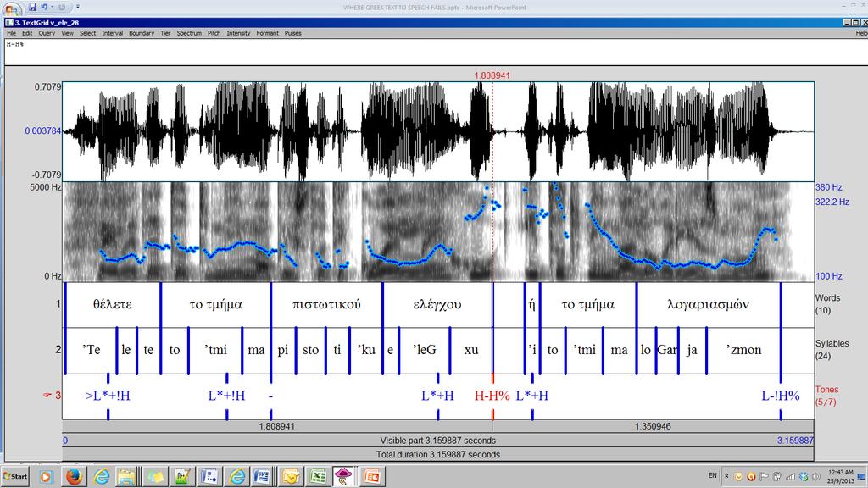Open the Boundary menu

pos(142,33)
